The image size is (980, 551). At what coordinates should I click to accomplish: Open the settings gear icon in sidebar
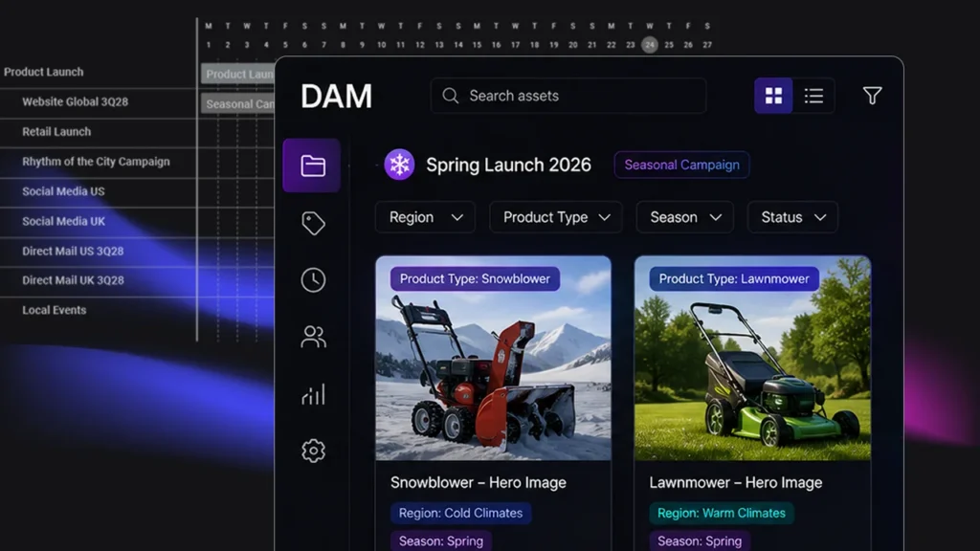tap(313, 451)
